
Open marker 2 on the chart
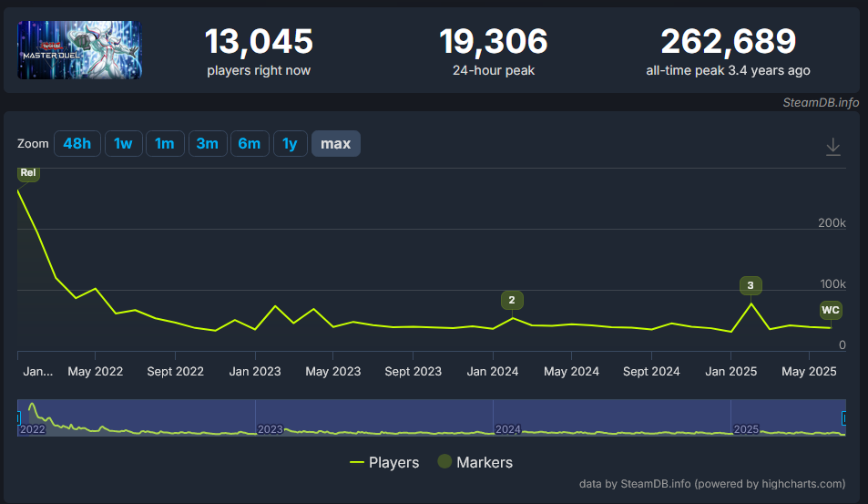click(x=512, y=300)
